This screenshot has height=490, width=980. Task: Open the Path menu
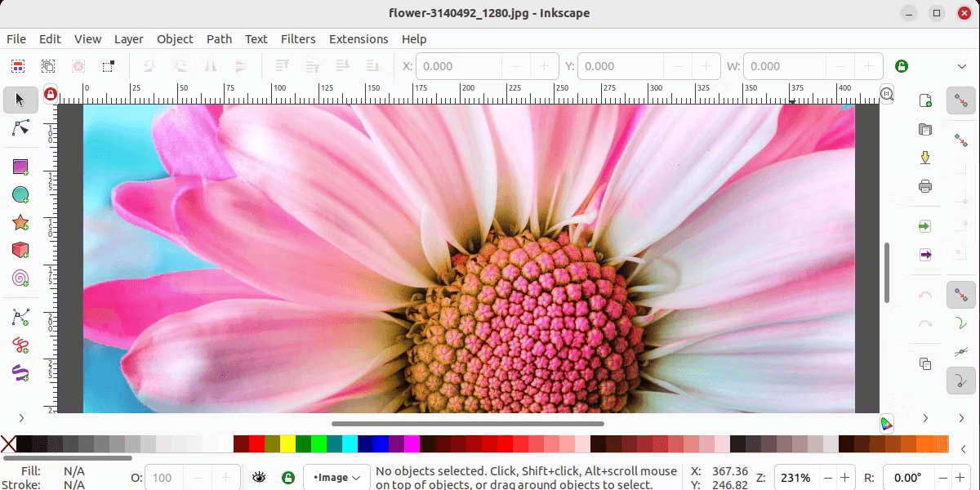point(219,38)
